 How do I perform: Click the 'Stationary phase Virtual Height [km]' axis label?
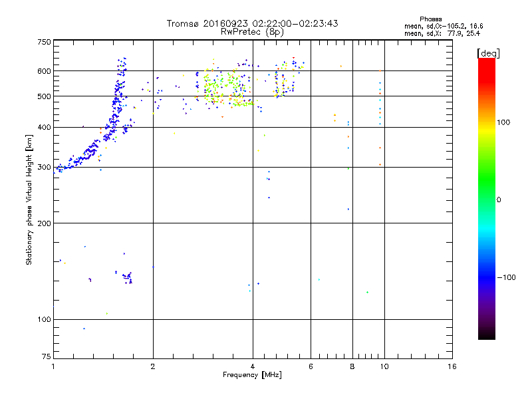coord(29,199)
